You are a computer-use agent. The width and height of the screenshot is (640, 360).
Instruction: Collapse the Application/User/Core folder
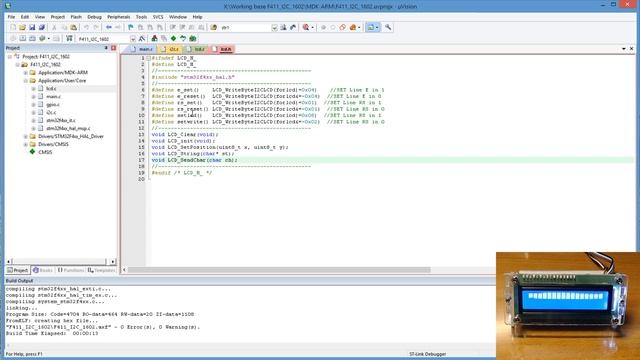point(26,81)
